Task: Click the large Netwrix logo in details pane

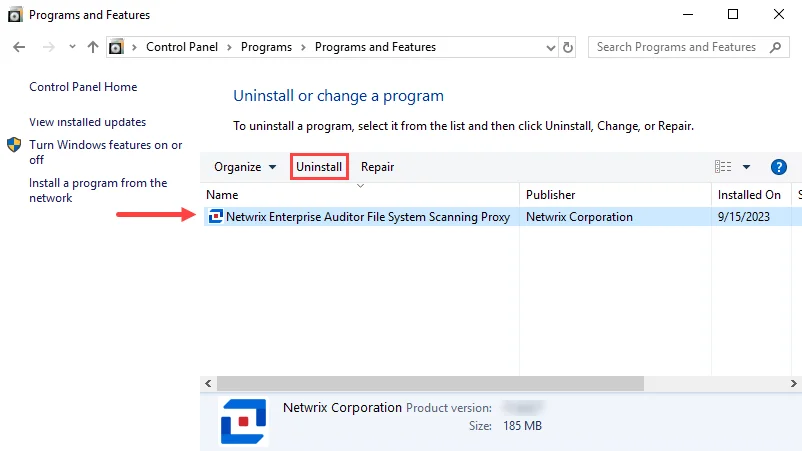Action: [243, 421]
